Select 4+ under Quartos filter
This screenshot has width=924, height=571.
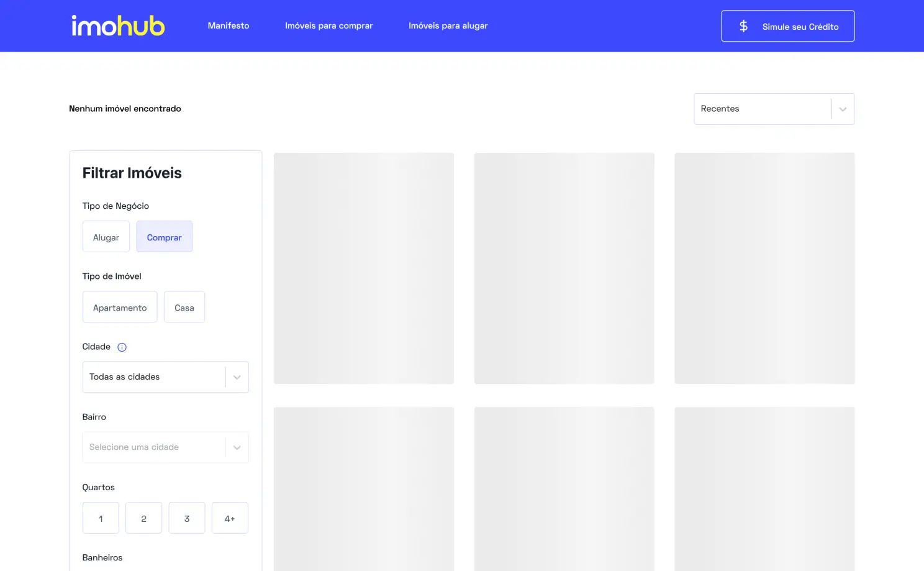click(x=229, y=518)
